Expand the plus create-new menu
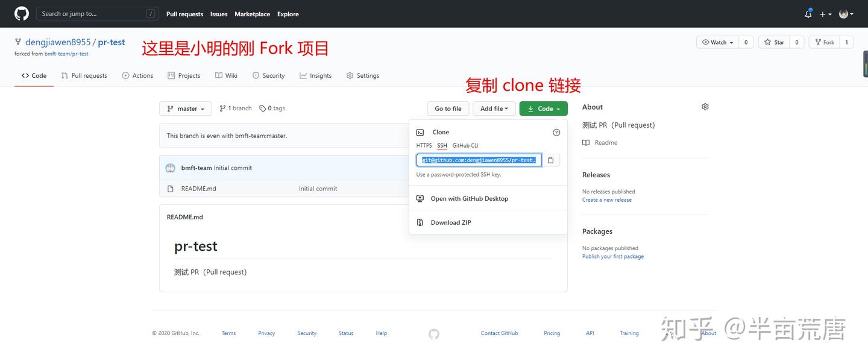868x364 pixels. click(x=826, y=14)
